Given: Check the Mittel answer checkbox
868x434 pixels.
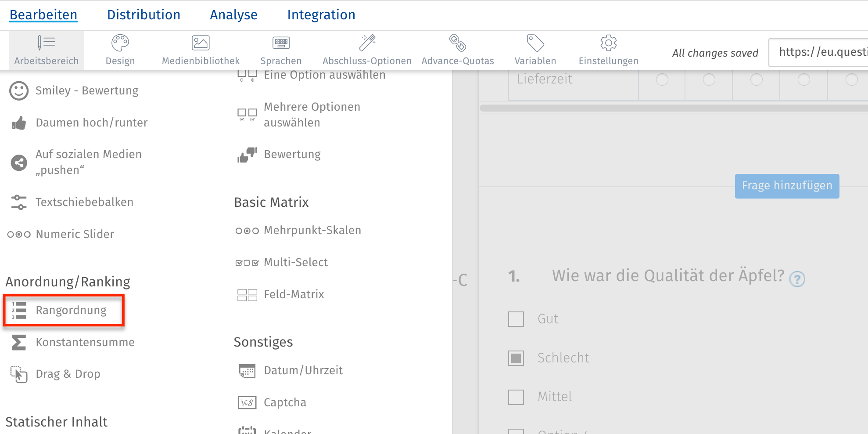Looking at the screenshot, I should pyautogui.click(x=516, y=397).
